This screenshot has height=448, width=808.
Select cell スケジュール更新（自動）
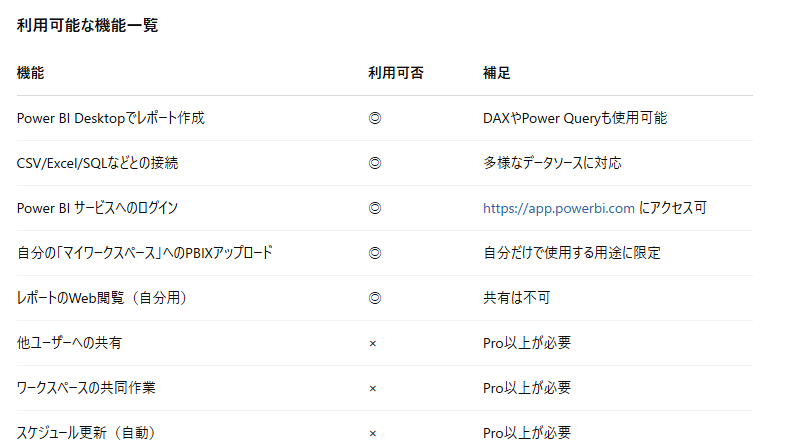coord(86,433)
